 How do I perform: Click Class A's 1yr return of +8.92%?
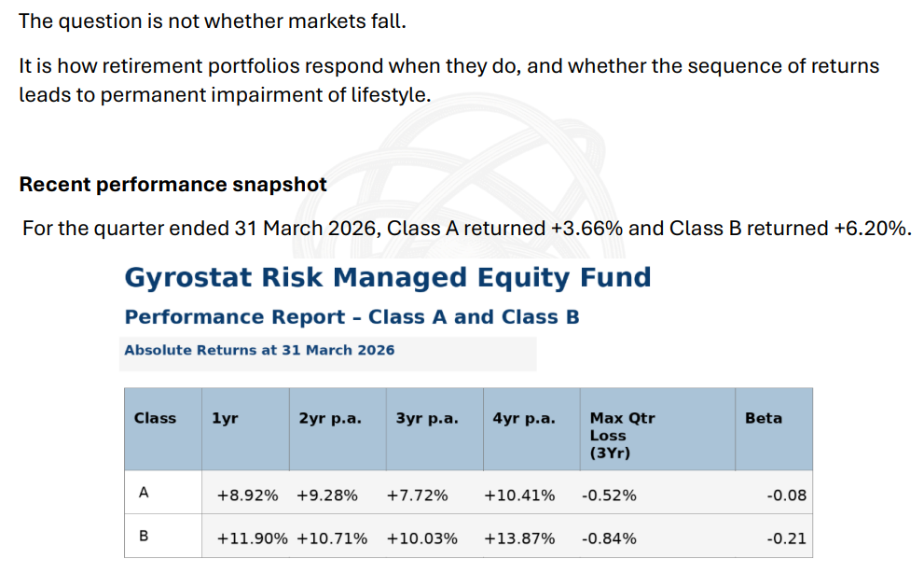[247, 495]
